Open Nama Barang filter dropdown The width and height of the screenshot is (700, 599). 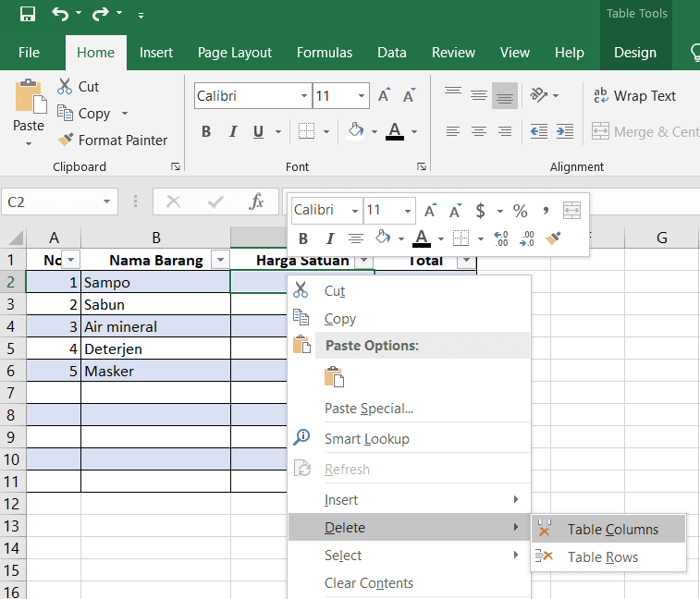[x=220, y=260]
